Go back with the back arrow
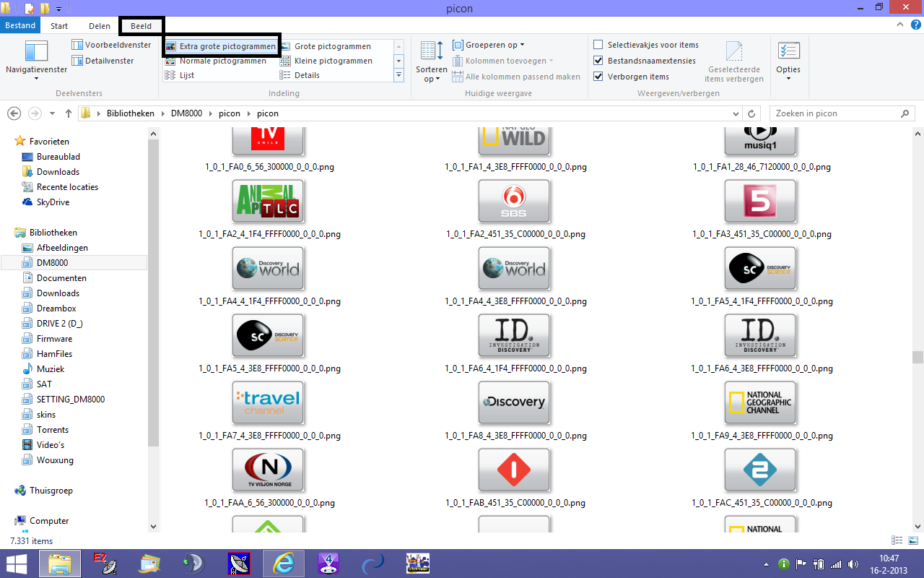This screenshot has height=578, width=924. 14,113
